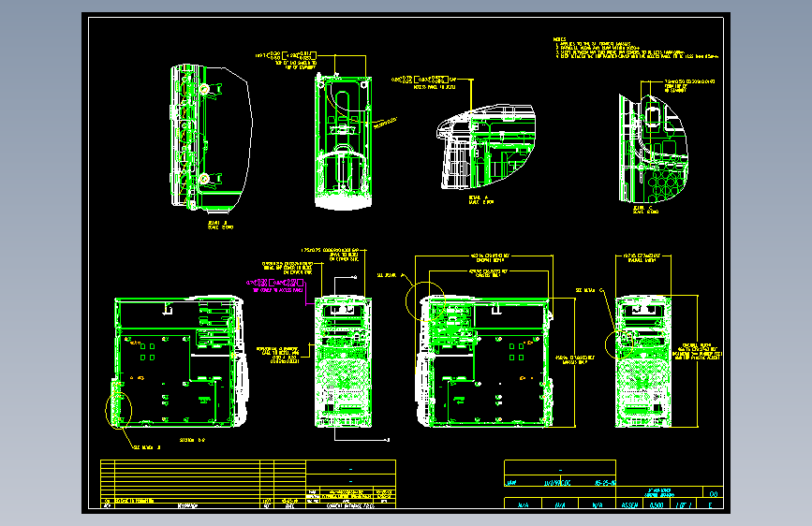Click the DETAIL A scale label
The height and width of the screenshot is (526, 812).
click(x=481, y=200)
